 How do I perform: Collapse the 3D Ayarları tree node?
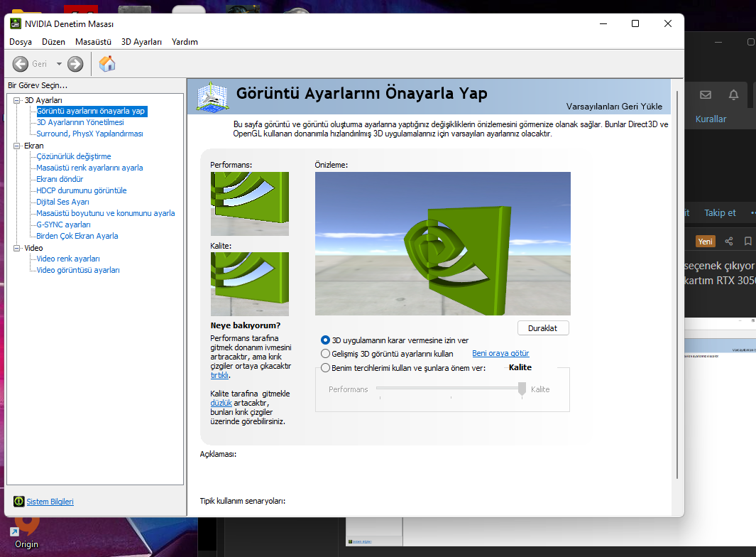17,100
